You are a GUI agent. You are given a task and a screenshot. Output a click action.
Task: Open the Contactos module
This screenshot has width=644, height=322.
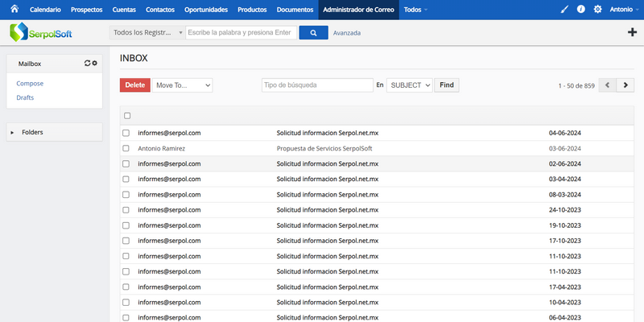(x=160, y=10)
